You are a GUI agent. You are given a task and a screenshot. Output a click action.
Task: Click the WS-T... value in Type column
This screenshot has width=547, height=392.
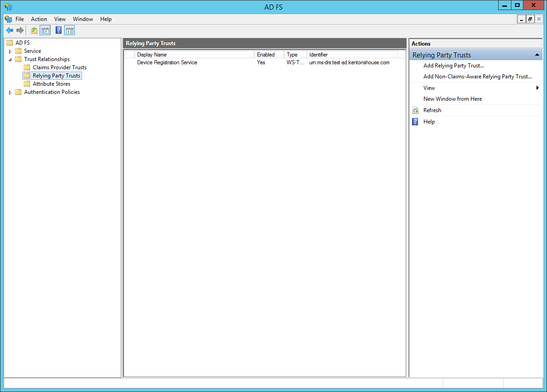click(x=295, y=62)
